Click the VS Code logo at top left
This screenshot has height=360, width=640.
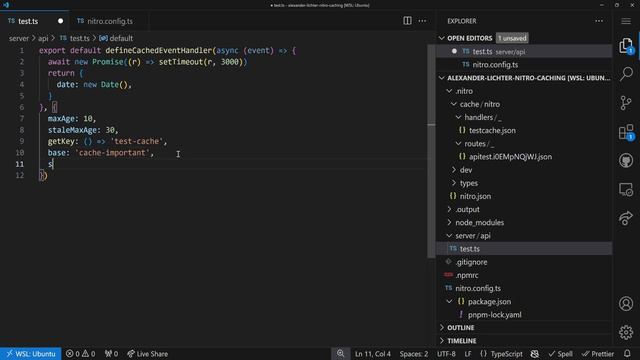(6, 5)
